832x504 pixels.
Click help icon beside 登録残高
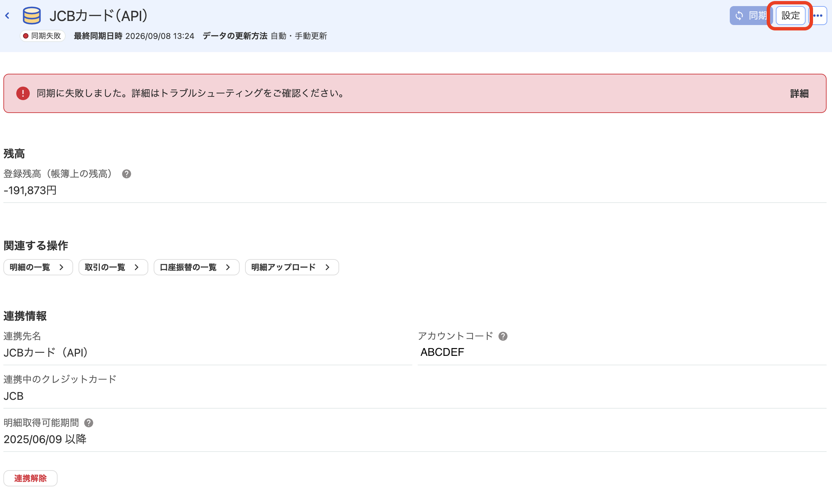tap(127, 174)
